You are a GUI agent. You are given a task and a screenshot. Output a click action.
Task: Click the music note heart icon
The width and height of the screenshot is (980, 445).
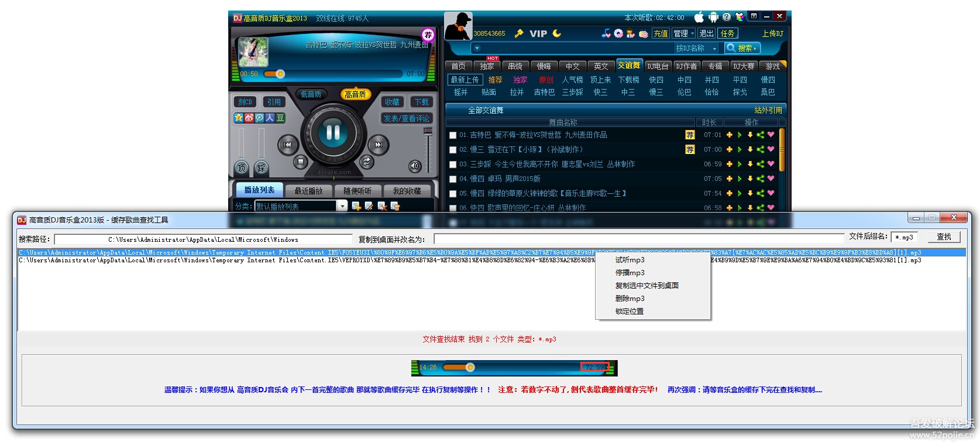(606, 33)
